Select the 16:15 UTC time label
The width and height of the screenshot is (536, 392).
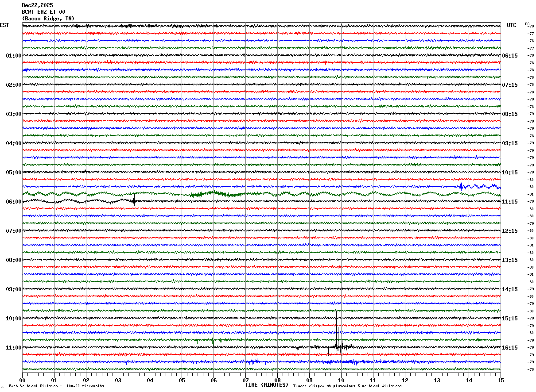point(510,348)
